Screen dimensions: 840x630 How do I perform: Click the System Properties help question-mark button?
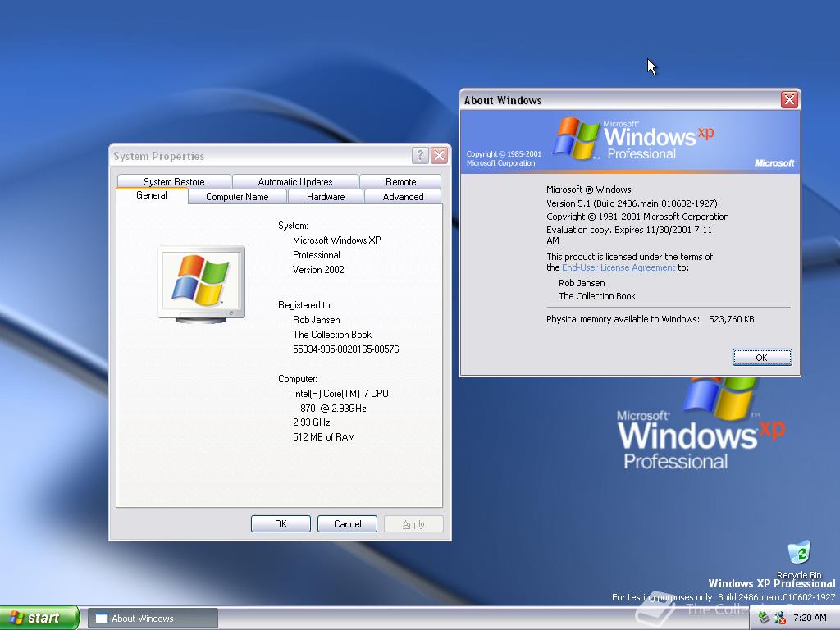(x=420, y=155)
